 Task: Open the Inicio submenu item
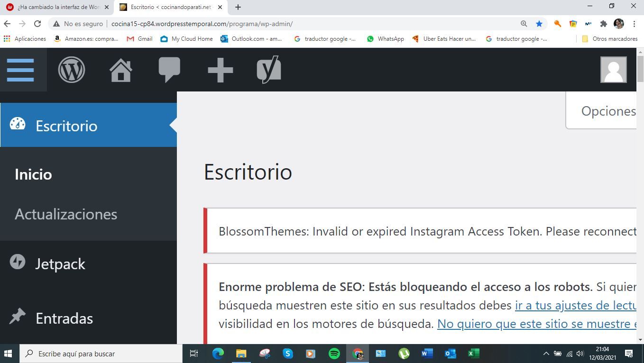[x=33, y=174]
